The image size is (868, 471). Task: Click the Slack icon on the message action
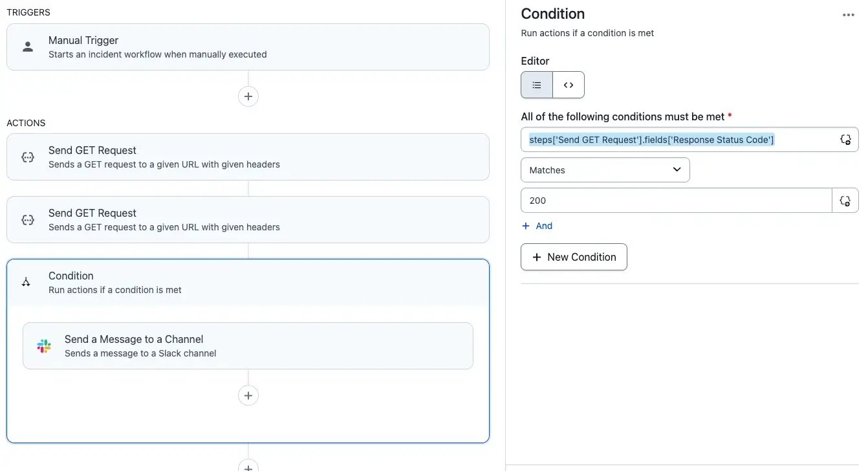pyautogui.click(x=43, y=345)
